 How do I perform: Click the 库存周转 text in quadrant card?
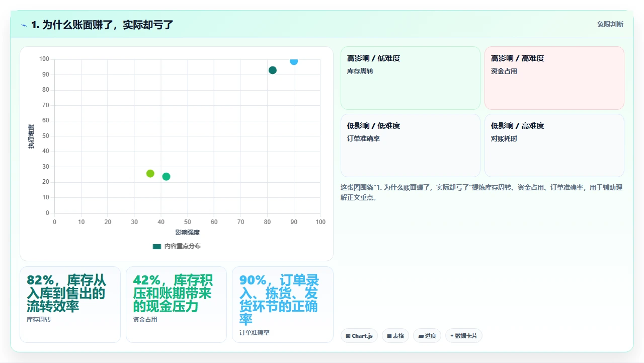click(360, 71)
